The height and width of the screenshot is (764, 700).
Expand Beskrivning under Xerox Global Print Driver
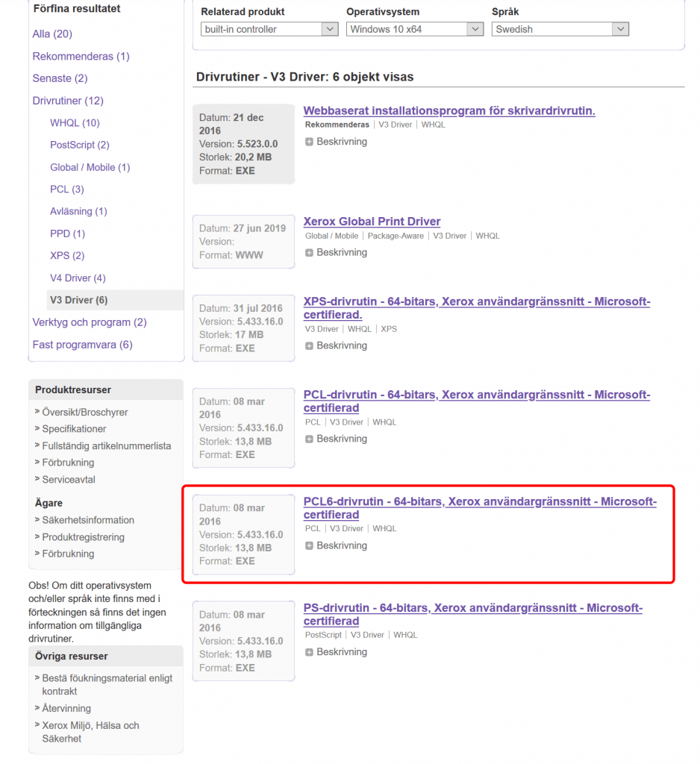tap(336, 252)
